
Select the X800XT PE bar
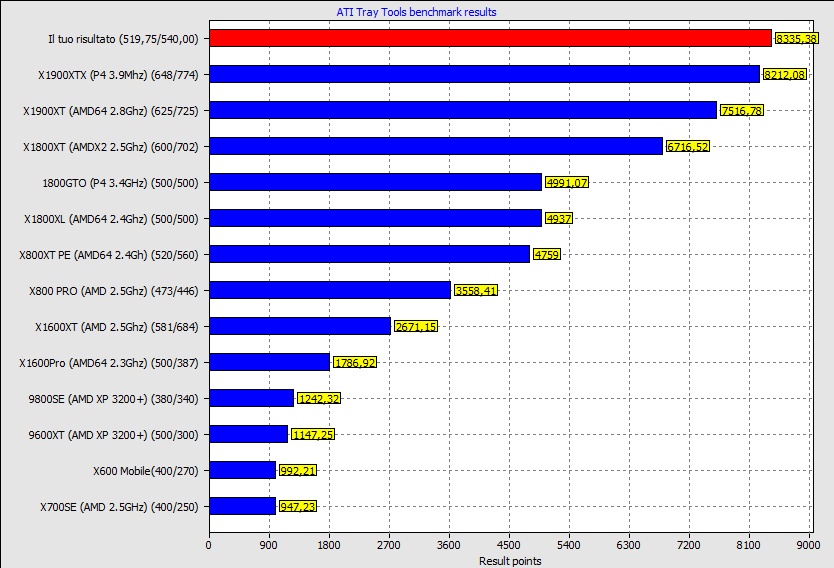point(369,254)
